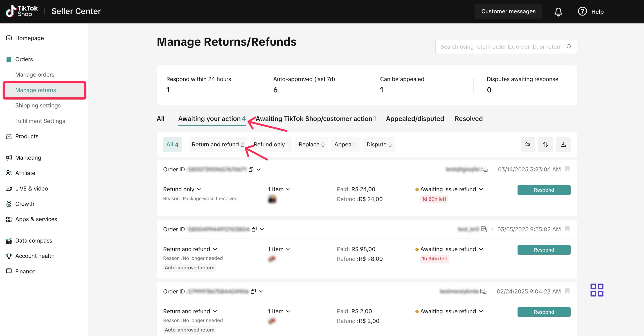This screenshot has width=644, height=336.
Task: Click the search magnifier icon
Action: [569, 47]
